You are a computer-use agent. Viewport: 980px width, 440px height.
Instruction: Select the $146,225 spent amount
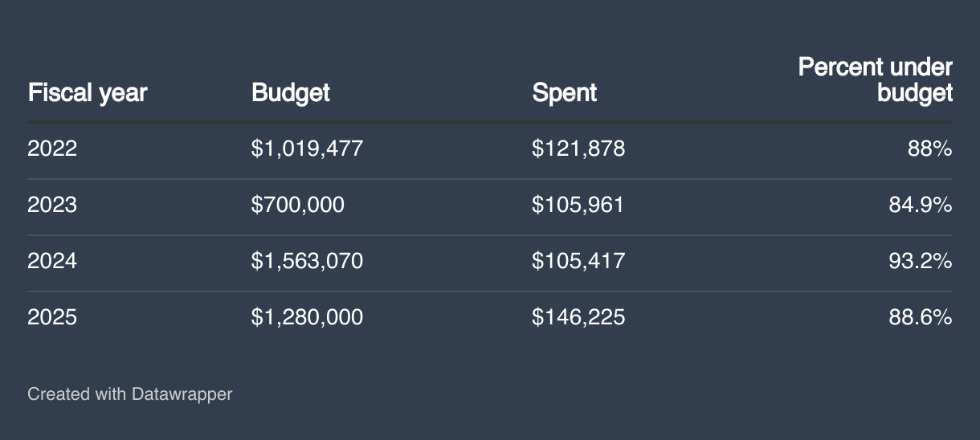(x=578, y=317)
